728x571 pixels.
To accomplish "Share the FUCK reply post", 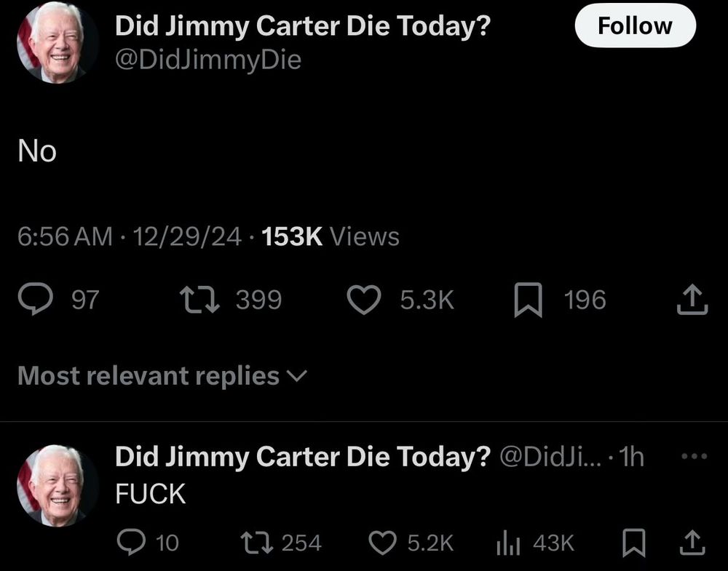I will 692,543.
